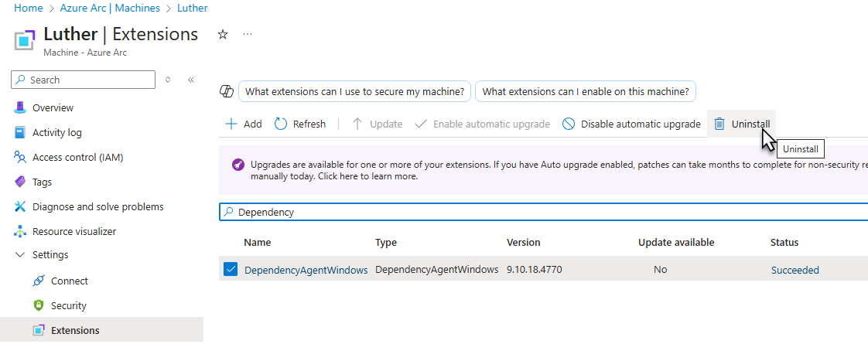Image resolution: width=868 pixels, height=344 pixels.
Task: Open the Access control (IAM) menu item
Action: 77,158
